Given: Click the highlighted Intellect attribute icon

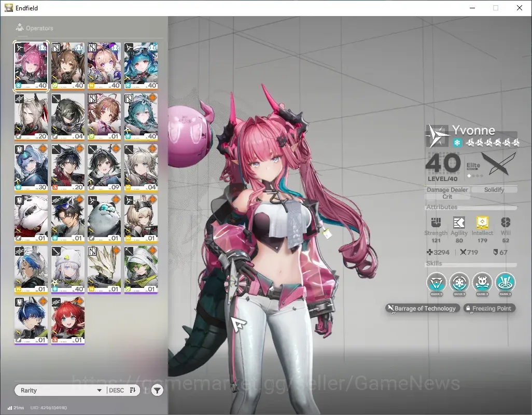Looking at the screenshot, I should tap(482, 223).
